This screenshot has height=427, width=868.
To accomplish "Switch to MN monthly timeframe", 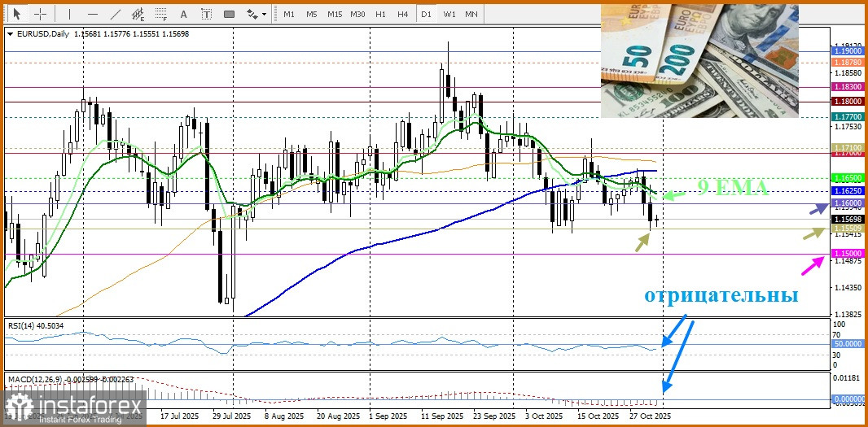I will 471,14.
